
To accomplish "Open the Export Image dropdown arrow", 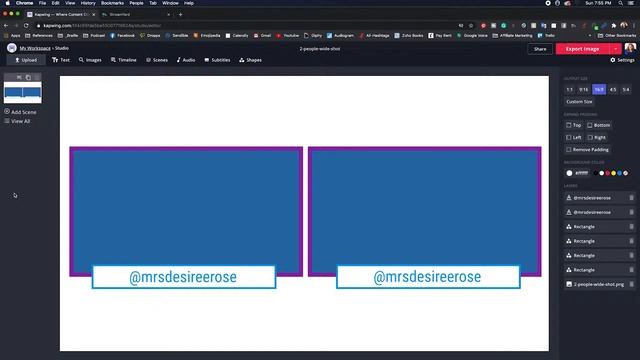I will (x=616, y=49).
